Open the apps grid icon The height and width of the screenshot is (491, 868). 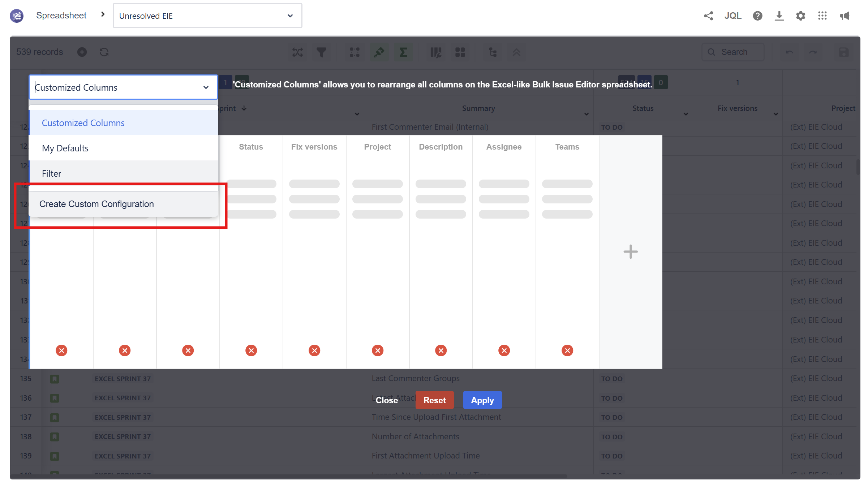822,16
